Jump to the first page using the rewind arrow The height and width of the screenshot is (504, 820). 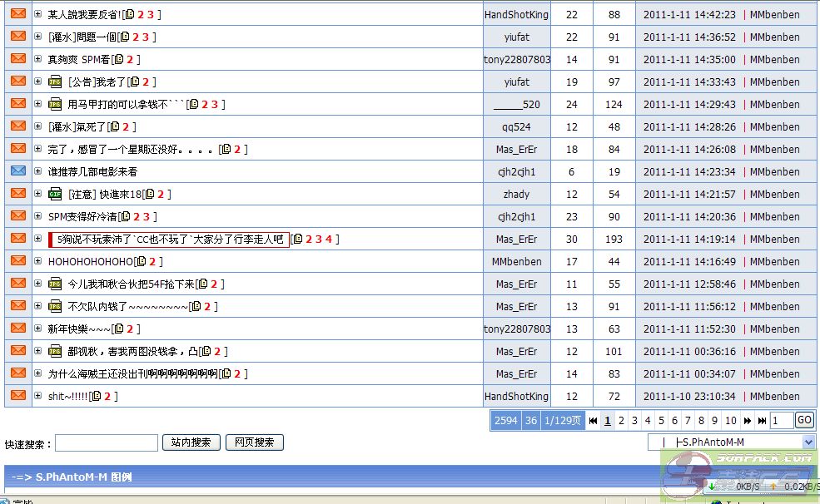tap(593, 421)
